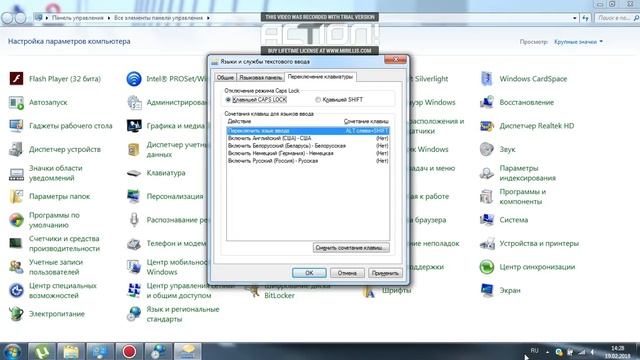Open the Просмотр: Крупные значки dropdown
Image resolution: width=640 pixels, height=360 pixels.
click(x=578, y=42)
